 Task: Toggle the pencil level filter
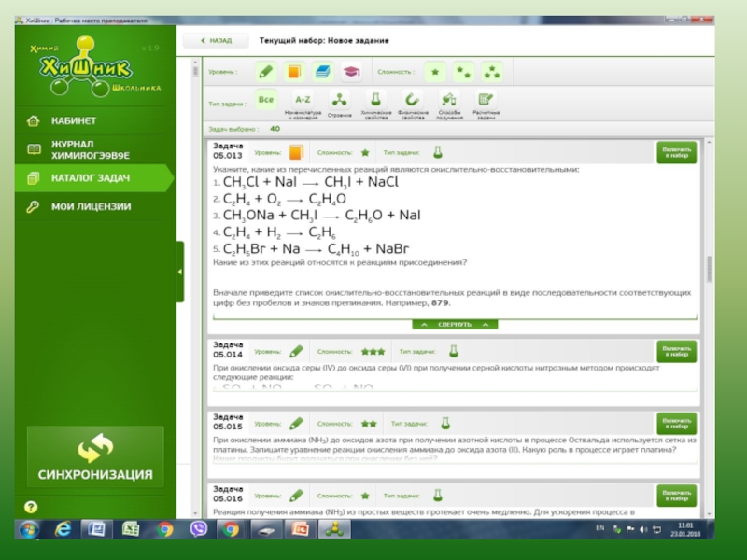click(265, 72)
